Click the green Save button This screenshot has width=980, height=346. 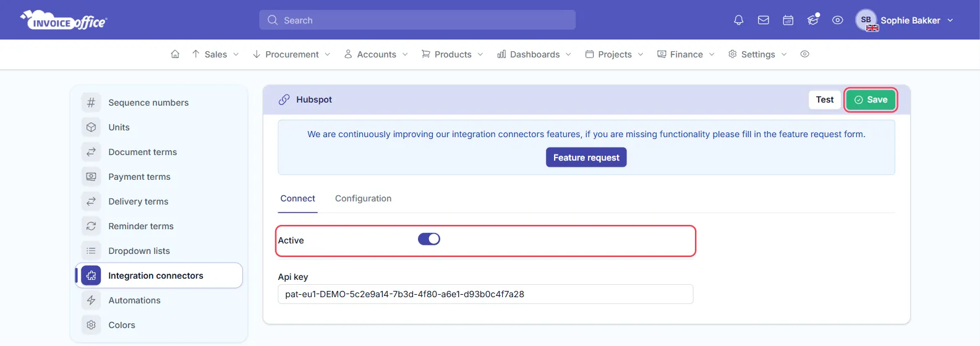(871, 99)
